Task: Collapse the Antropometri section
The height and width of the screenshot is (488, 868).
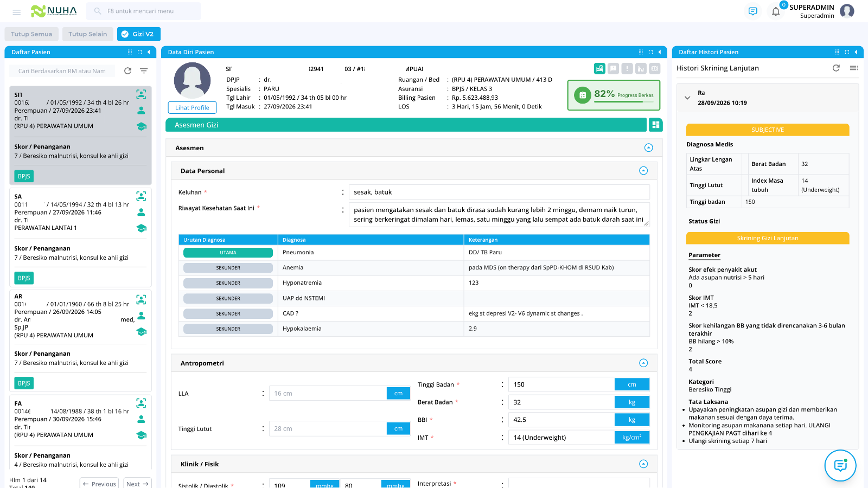Action: pyautogui.click(x=643, y=363)
